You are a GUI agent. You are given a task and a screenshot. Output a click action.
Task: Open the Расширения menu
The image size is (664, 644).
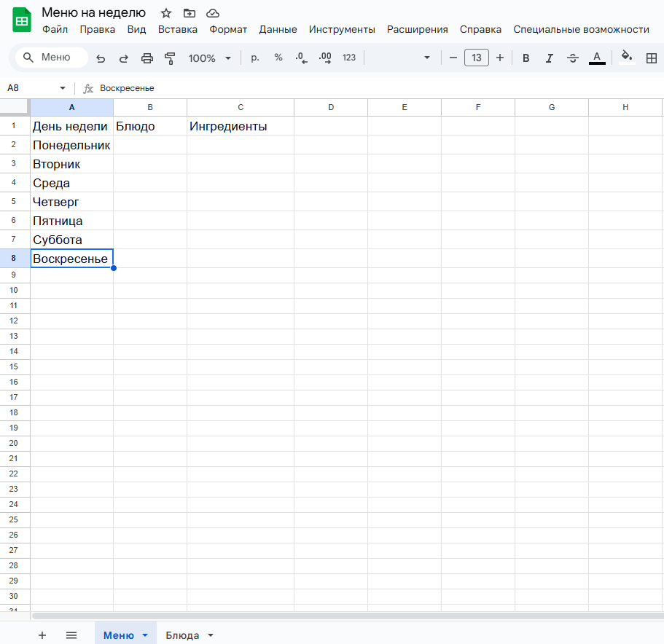pyautogui.click(x=417, y=29)
